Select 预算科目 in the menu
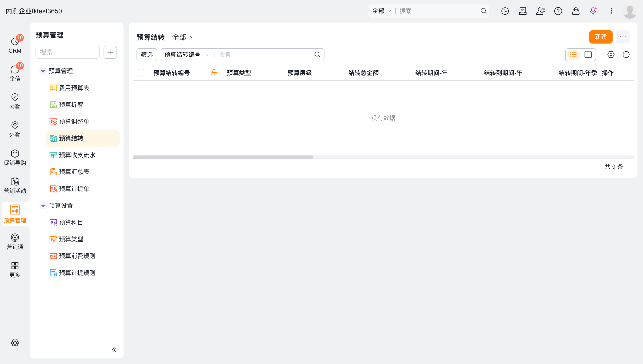This screenshot has height=364, width=643. point(83,222)
